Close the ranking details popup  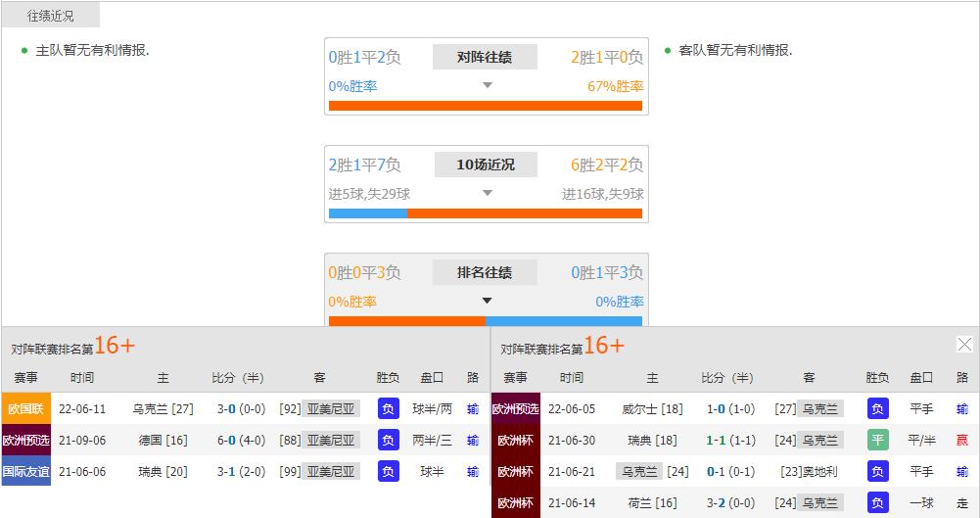click(x=964, y=345)
